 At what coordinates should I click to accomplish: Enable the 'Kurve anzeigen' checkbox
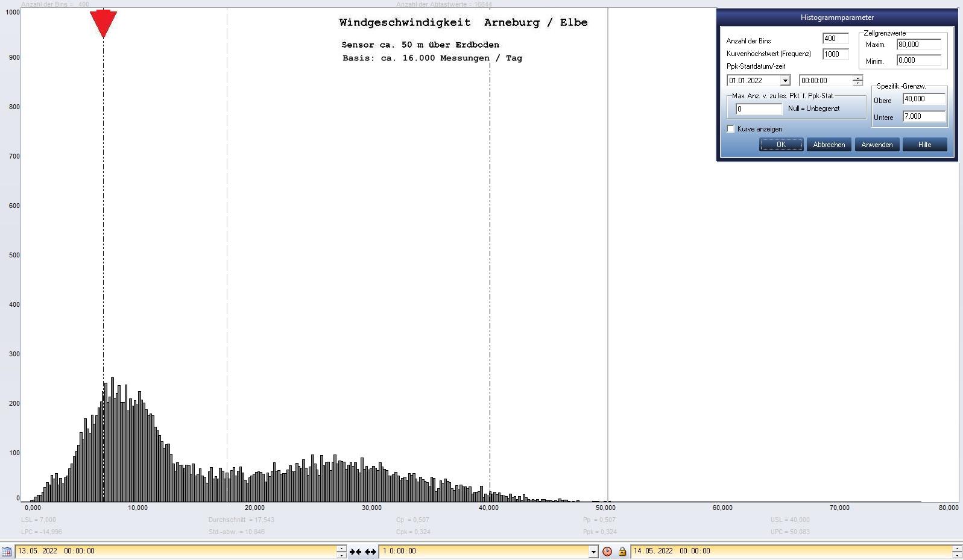(x=731, y=129)
